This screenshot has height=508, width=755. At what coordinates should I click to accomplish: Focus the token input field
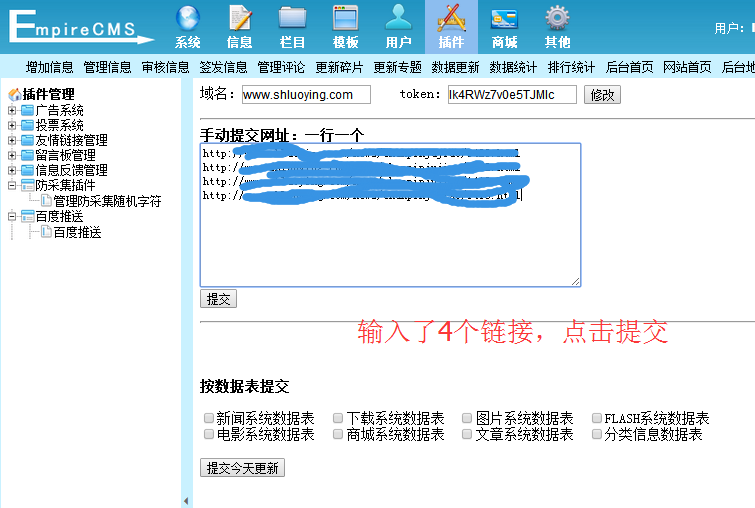point(512,94)
